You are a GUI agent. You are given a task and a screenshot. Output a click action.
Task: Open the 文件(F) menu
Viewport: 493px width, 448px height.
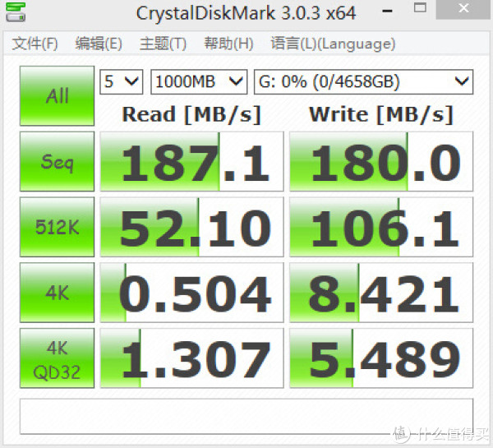pyautogui.click(x=35, y=44)
